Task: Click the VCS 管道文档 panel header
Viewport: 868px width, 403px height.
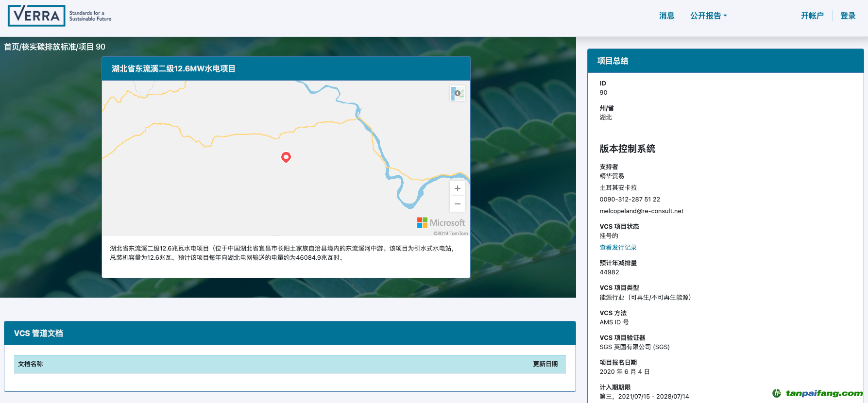Action: click(38, 333)
